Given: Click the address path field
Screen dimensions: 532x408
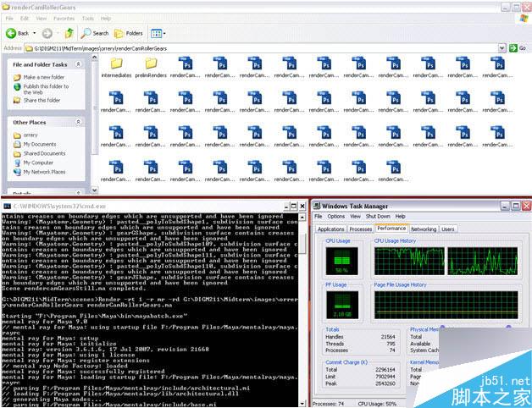Looking at the screenshot, I should 261,48.
